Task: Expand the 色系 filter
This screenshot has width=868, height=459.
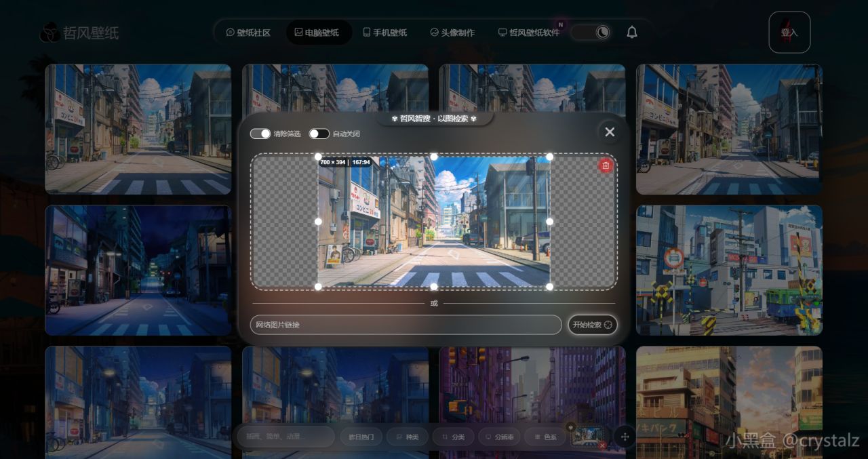Action: [545, 437]
